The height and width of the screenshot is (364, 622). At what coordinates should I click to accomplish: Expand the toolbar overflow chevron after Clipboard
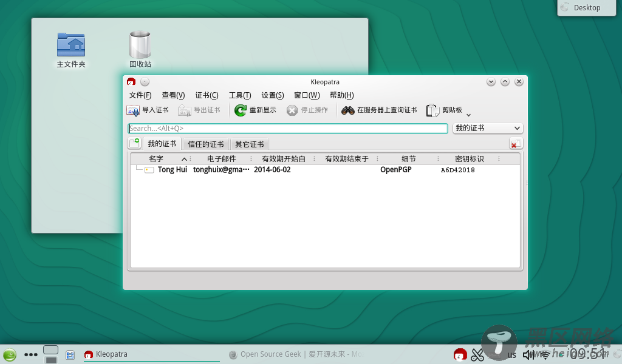(468, 115)
